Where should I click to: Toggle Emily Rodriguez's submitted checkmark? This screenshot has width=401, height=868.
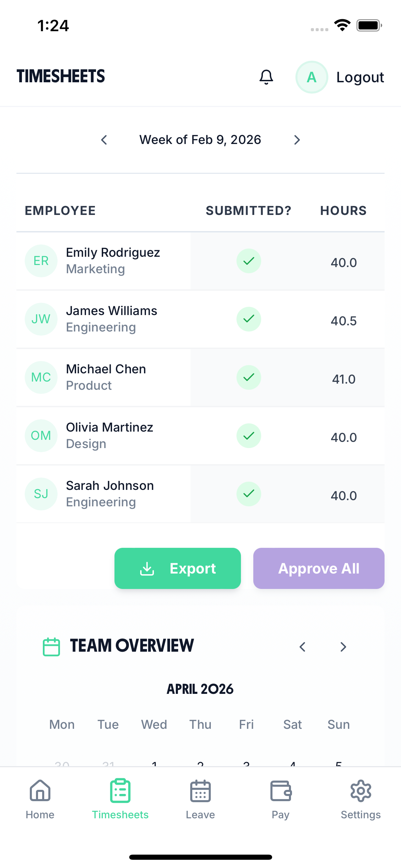(x=248, y=261)
